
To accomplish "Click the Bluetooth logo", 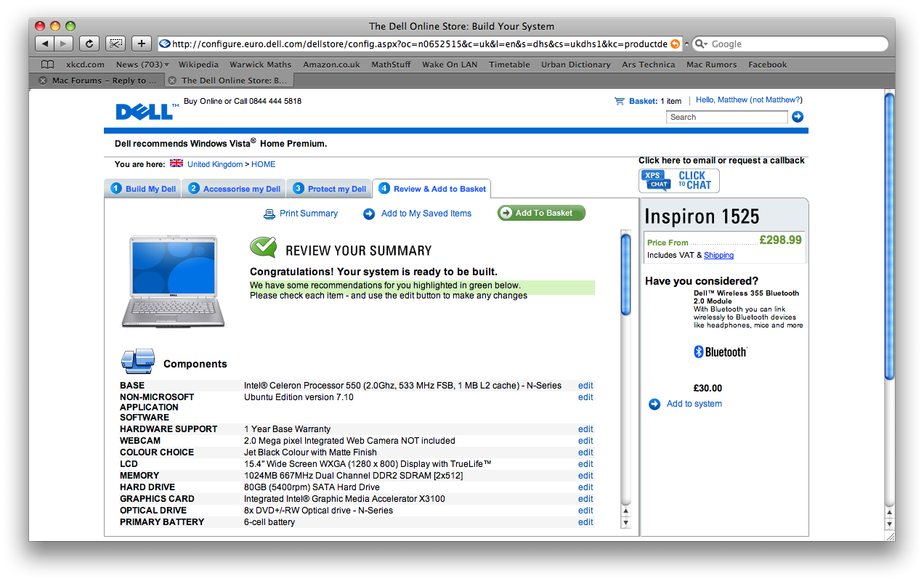I will pyautogui.click(x=720, y=352).
